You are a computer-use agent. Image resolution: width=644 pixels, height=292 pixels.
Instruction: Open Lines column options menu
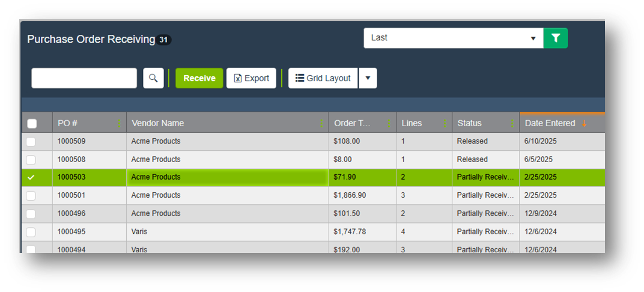point(445,123)
